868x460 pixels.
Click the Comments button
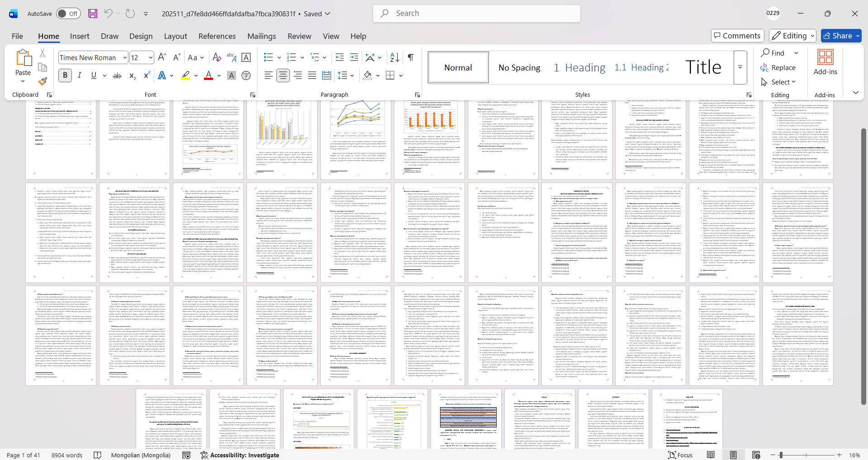pyautogui.click(x=737, y=36)
